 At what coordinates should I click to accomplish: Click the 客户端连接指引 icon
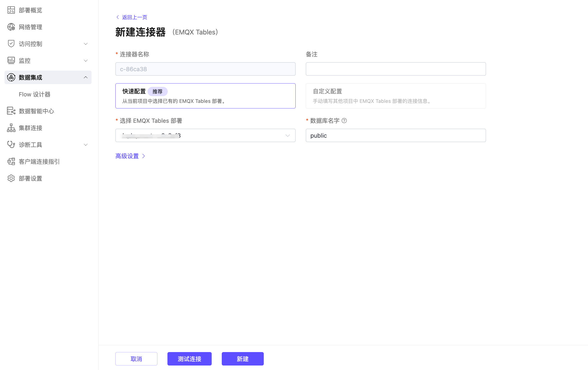(11, 161)
